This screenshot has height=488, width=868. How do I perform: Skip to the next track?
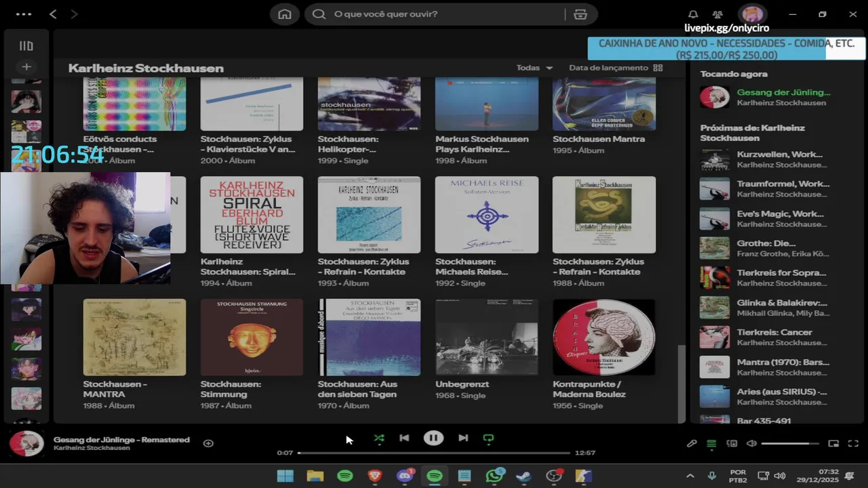pyautogui.click(x=463, y=438)
